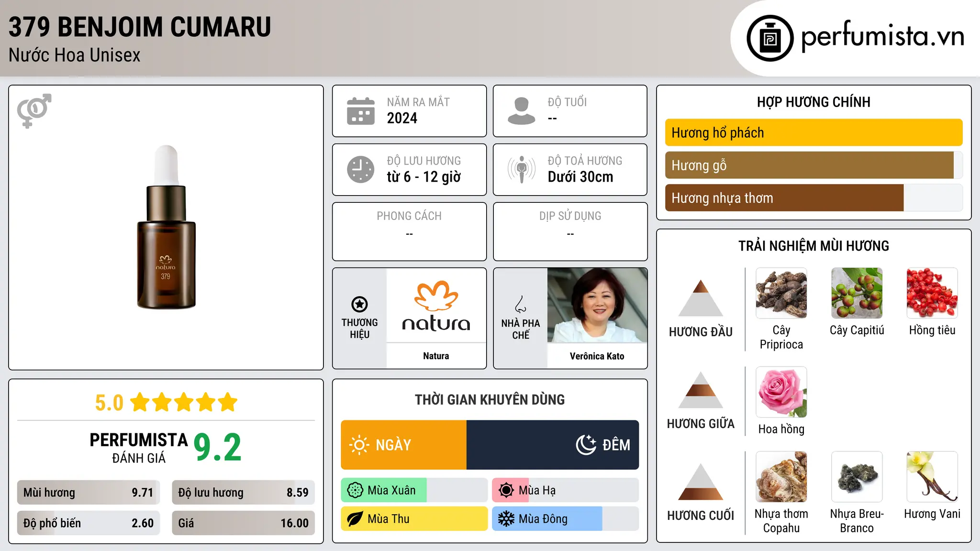Click the calendar icon beside Năm ra mắt

tap(361, 111)
